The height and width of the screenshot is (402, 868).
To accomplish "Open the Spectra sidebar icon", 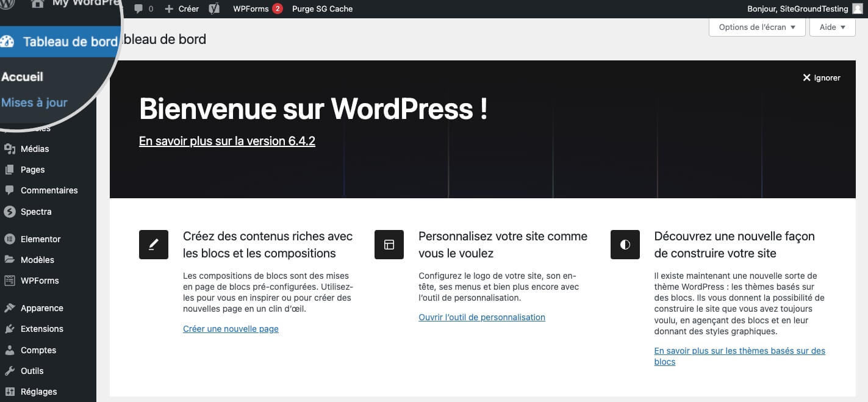I will 9,212.
